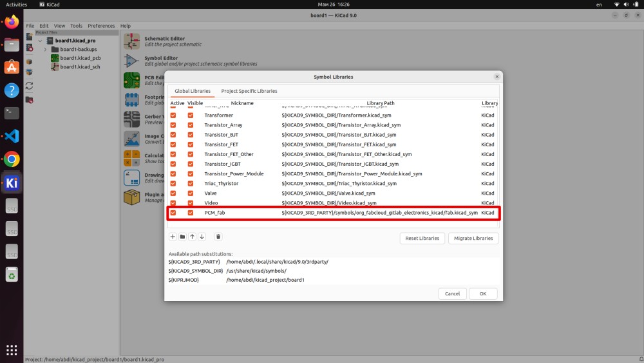Viewport: 644px width, 363px height.
Task: Select board1.kicad_sch in project tree
Action: 80,66
